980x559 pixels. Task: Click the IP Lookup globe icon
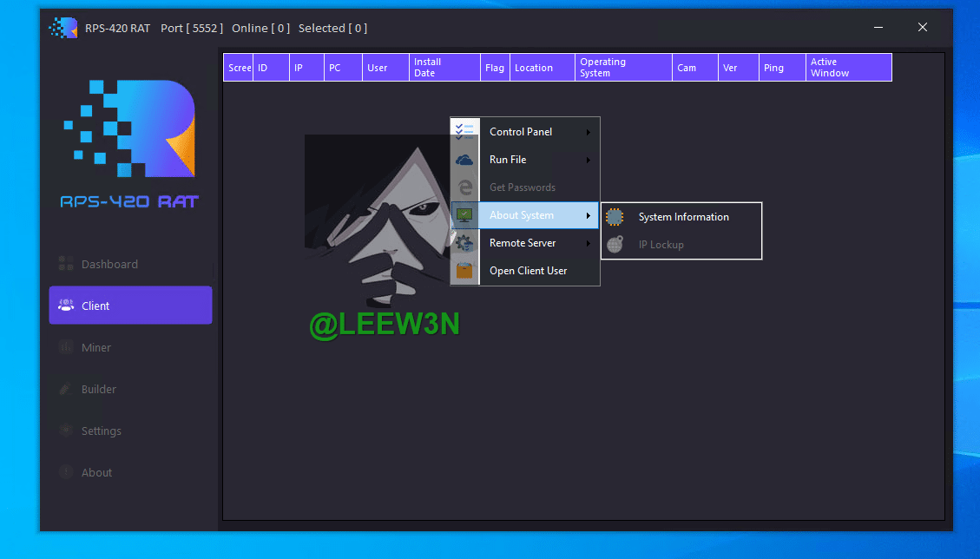(x=615, y=245)
